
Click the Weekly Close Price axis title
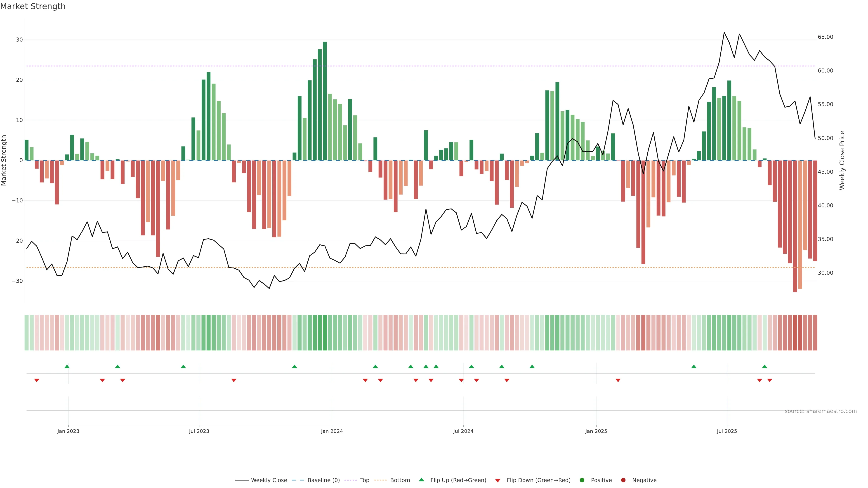tap(842, 160)
